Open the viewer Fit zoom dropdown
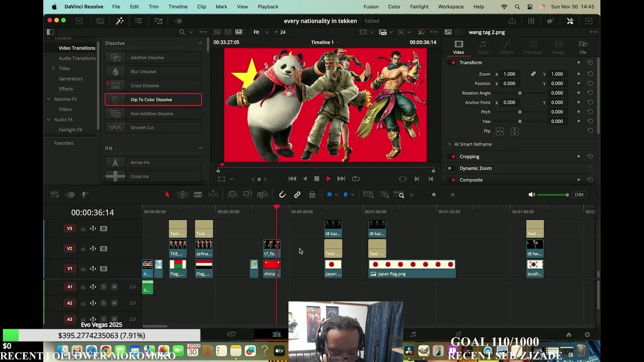The image size is (644, 362). 260,32
